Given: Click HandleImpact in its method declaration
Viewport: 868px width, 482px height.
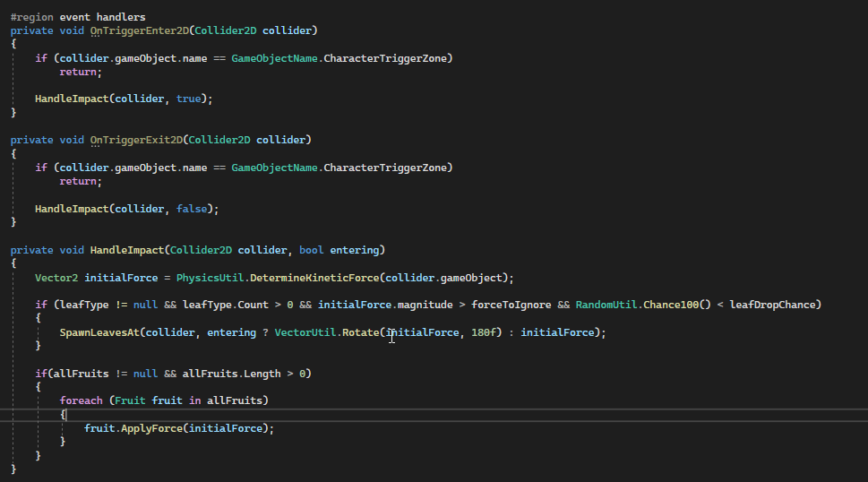Looking at the screenshot, I should pos(127,249).
